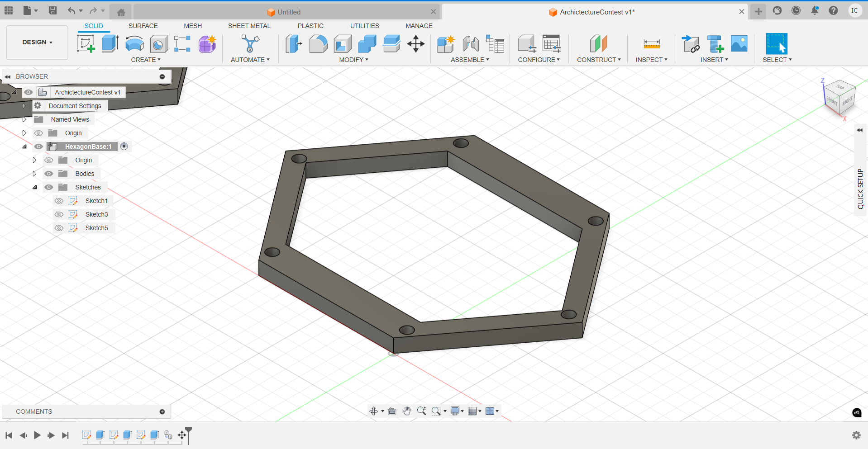Toggle visibility of ArchictectureContest v1
Screen dimensions: 868x449
coord(29,92)
